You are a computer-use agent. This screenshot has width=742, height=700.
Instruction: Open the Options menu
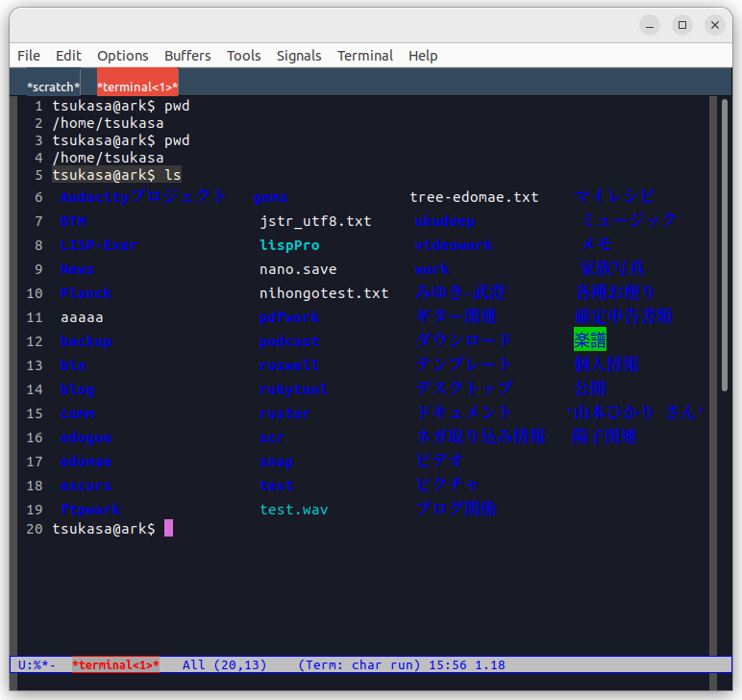(x=123, y=56)
